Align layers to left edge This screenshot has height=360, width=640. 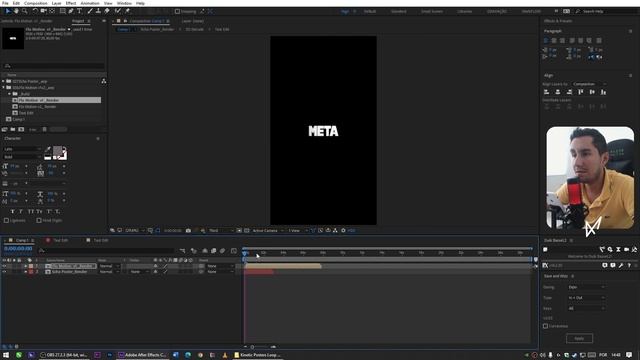[x=547, y=92]
